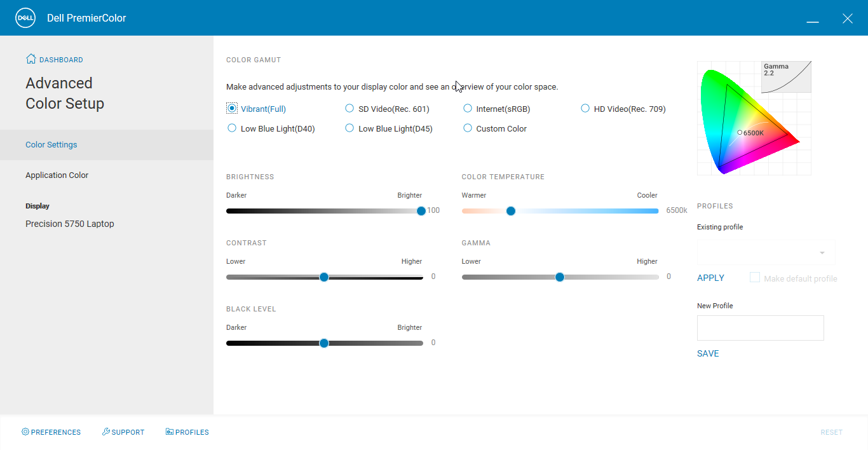Click the 6500K white point marker

[x=740, y=132]
